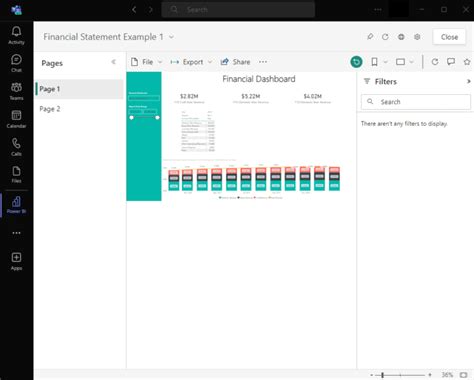Click the bookmark icon in toolbar

pyautogui.click(x=374, y=62)
